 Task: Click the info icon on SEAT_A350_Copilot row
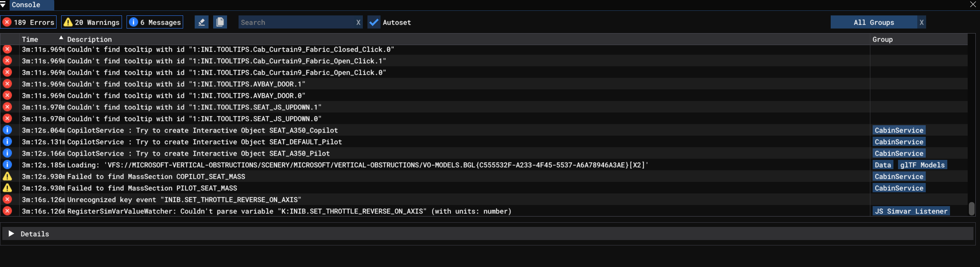point(7,130)
